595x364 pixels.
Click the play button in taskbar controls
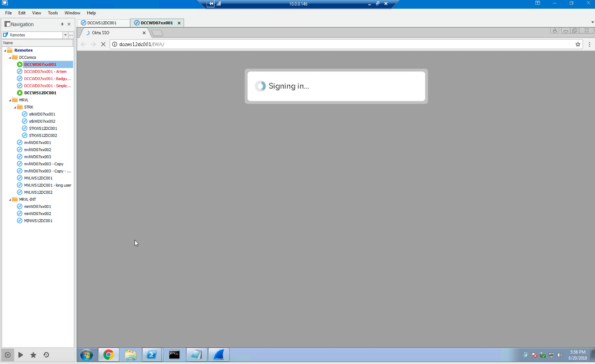click(21, 355)
